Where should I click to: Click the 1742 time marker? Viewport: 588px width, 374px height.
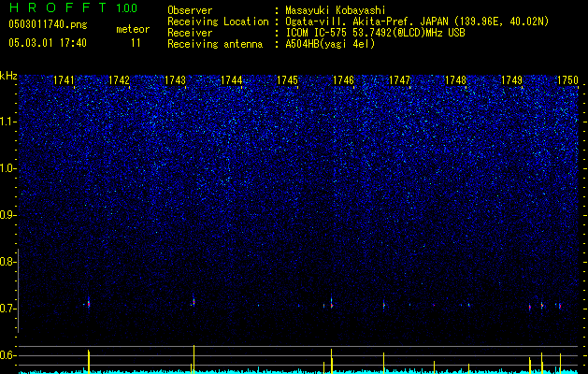pyautogui.click(x=119, y=80)
